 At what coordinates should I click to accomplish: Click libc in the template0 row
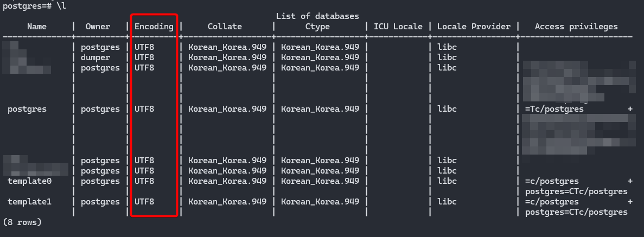tap(447, 181)
